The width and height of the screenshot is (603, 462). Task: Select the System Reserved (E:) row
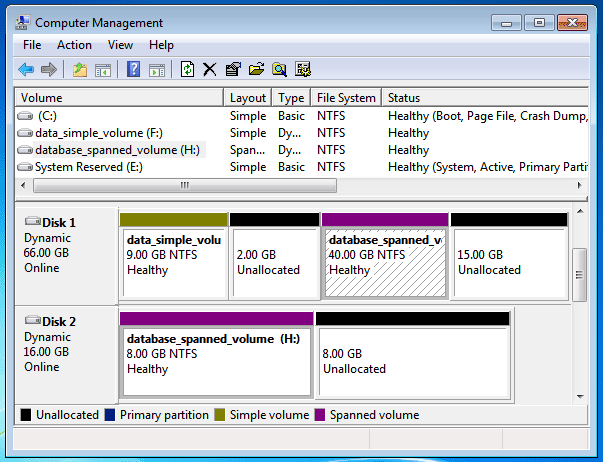pyautogui.click(x=302, y=167)
